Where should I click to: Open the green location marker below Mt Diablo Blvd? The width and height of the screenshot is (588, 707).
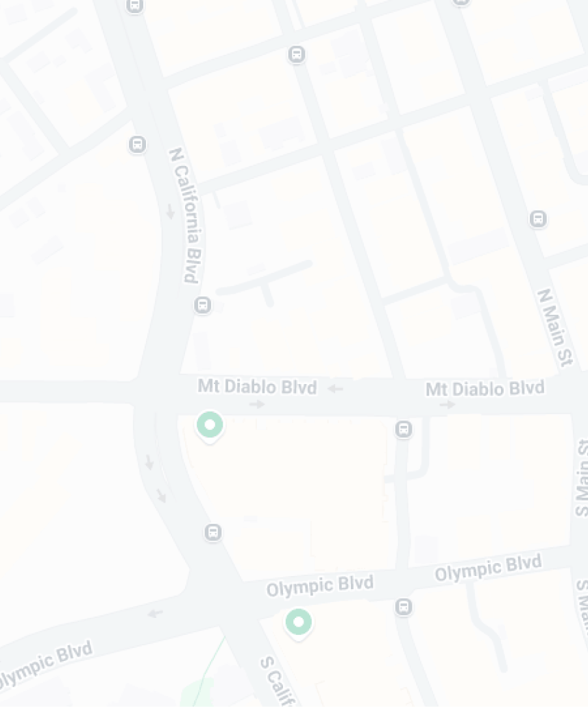pos(210,427)
